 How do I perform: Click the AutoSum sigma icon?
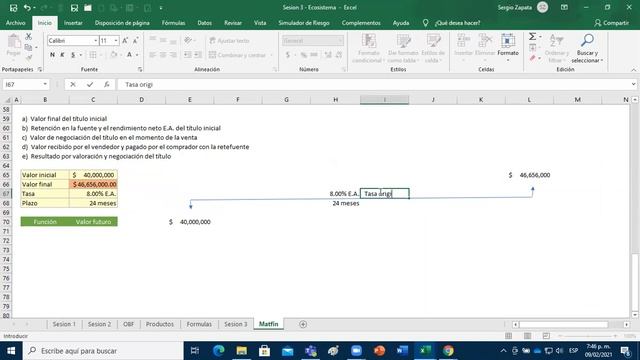(x=532, y=37)
